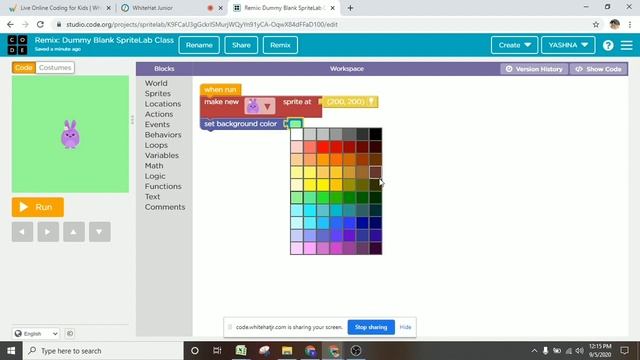Image resolution: width=640 pixels, height=360 pixels.
Task: Open Task View on taskbar
Action: pyautogui.click(x=217, y=351)
